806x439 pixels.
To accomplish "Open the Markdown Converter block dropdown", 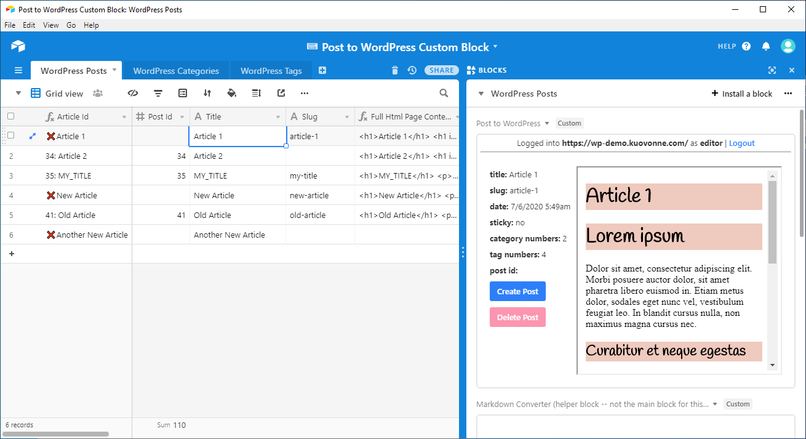I will click(715, 404).
